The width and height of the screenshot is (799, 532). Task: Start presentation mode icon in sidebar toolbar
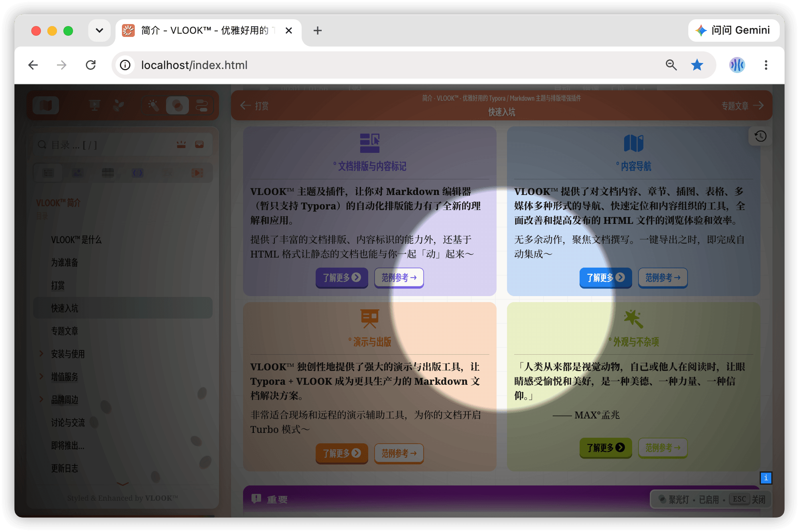click(95, 106)
